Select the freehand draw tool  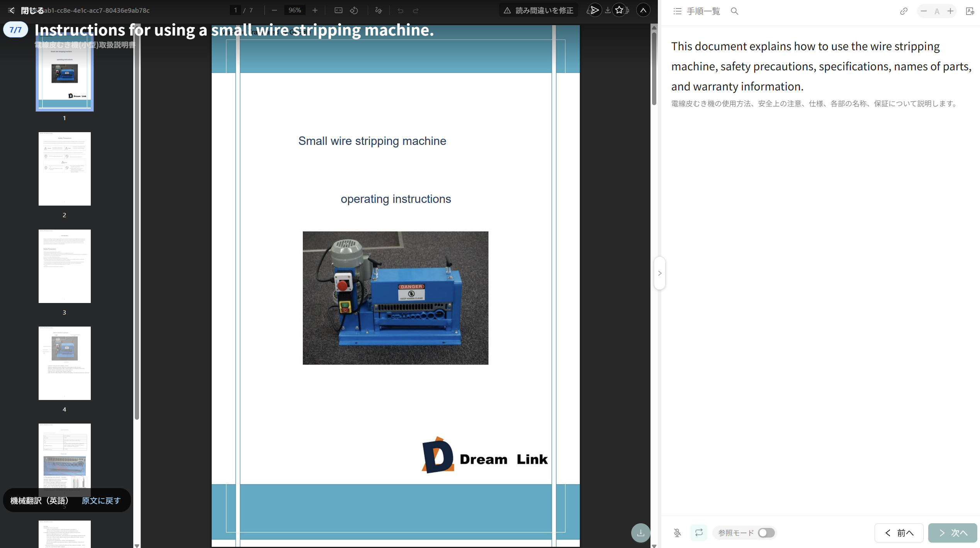[379, 10]
